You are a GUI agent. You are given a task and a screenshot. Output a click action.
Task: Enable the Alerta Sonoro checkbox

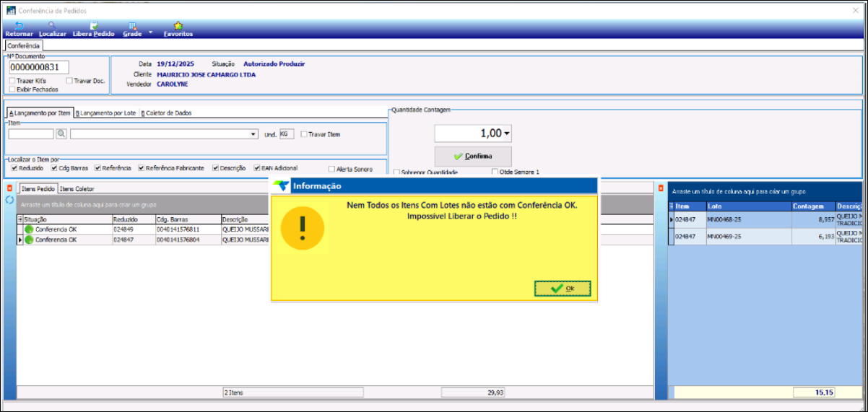click(x=331, y=169)
